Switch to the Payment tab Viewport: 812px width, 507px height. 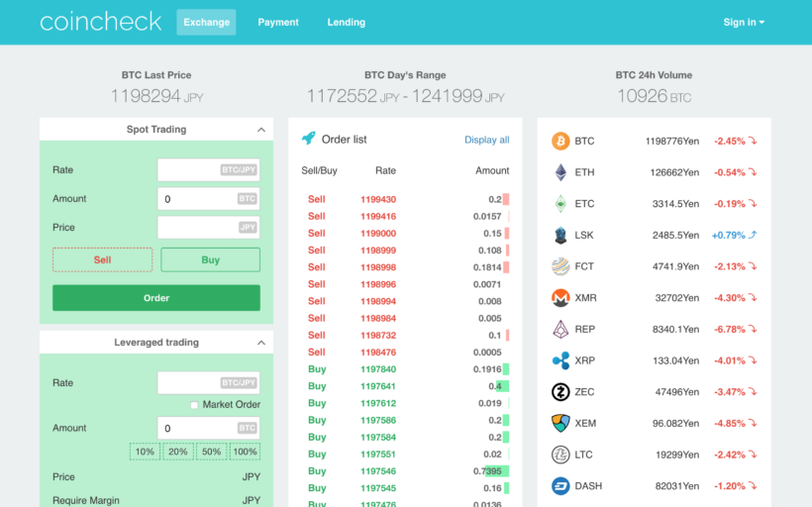click(278, 22)
